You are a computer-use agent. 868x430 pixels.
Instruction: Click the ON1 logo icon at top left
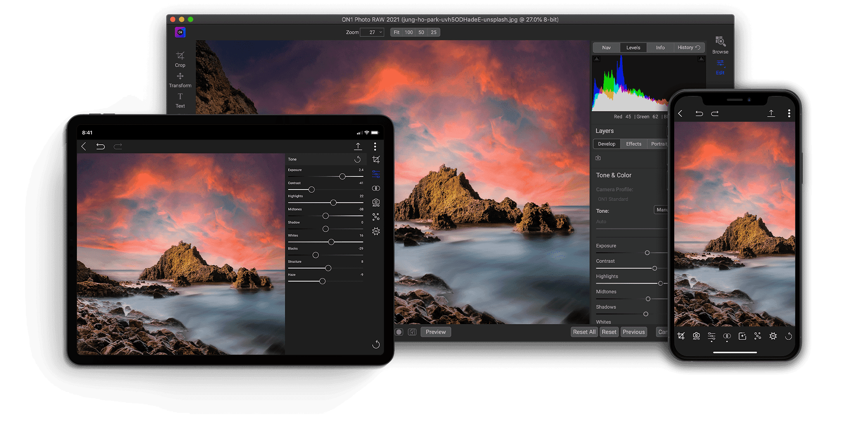coord(180,32)
